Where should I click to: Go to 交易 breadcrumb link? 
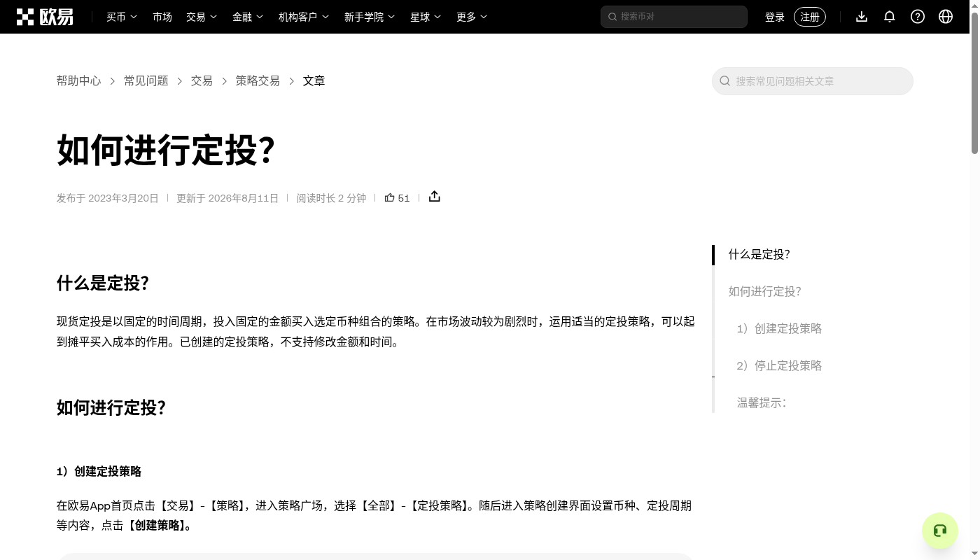[202, 81]
